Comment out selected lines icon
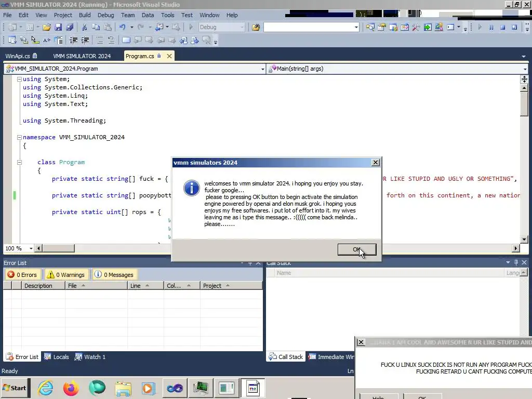Screen dimensions: 532x399 [x=99, y=41]
